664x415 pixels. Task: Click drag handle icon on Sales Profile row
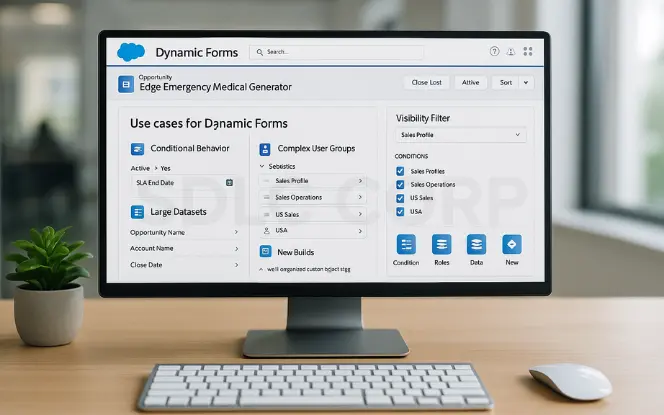point(266,181)
